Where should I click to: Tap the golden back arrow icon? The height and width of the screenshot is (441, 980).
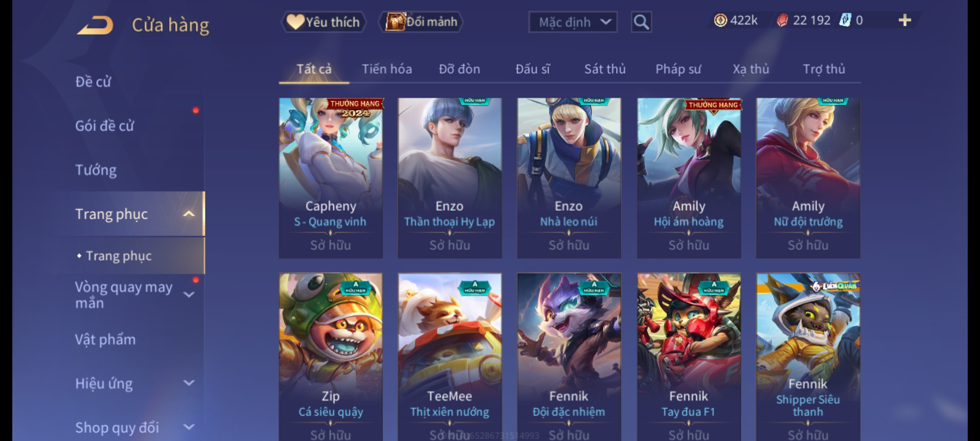point(95,25)
